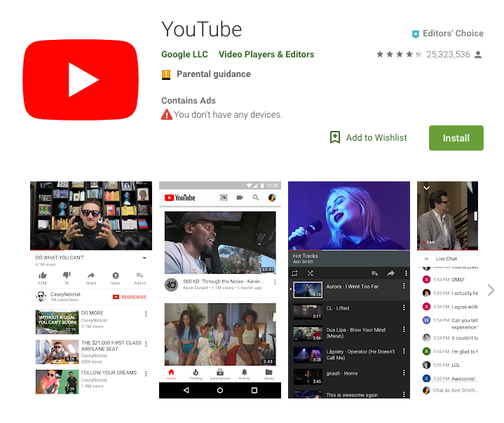Click the Dua Lipa - Blow Your Mind track
This screenshot has height=423, width=504.
pyautogui.click(x=349, y=333)
